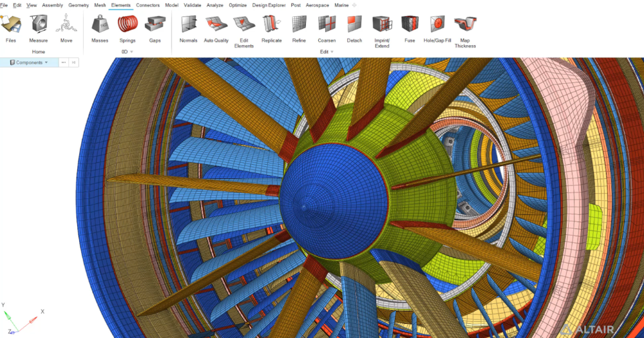The image size is (644, 338).
Task: Switch to the Mesh ribbon tab
Action: point(100,5)
